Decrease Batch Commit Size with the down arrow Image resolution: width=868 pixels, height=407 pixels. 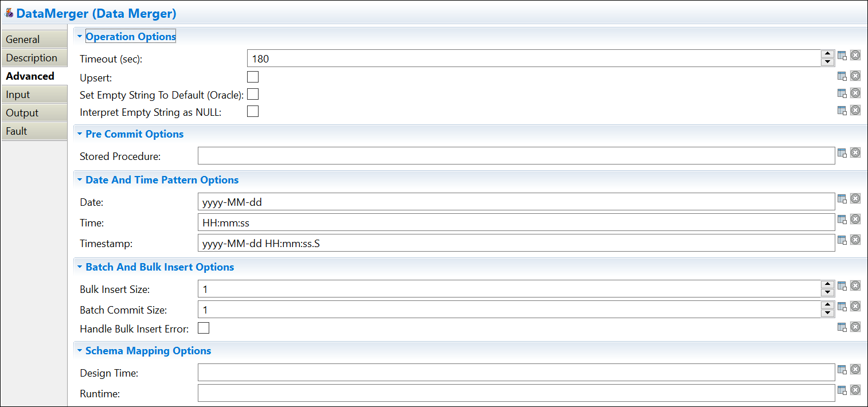(x=827, y=313)
